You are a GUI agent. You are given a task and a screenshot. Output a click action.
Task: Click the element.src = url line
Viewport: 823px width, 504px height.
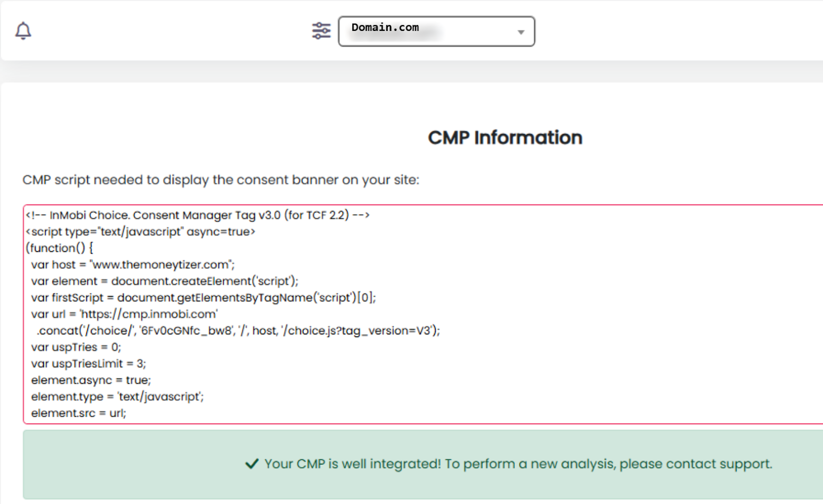(78, 413)
